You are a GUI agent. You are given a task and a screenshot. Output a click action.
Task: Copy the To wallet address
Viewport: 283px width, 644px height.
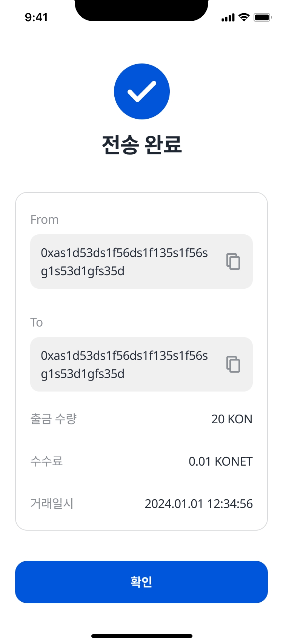point(233,364)
